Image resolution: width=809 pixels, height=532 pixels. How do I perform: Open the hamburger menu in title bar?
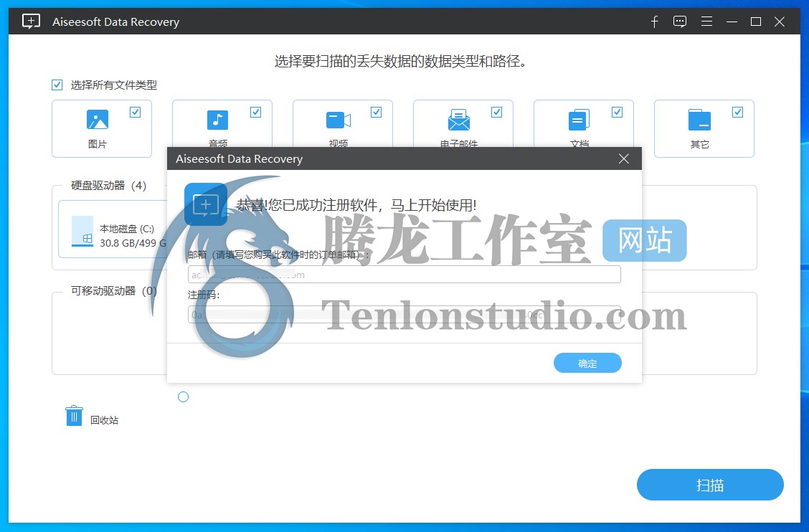tap(707, 22)
